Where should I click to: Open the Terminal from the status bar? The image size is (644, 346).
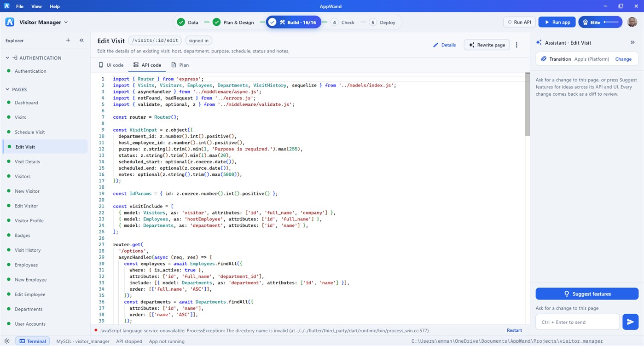(33, 341)
